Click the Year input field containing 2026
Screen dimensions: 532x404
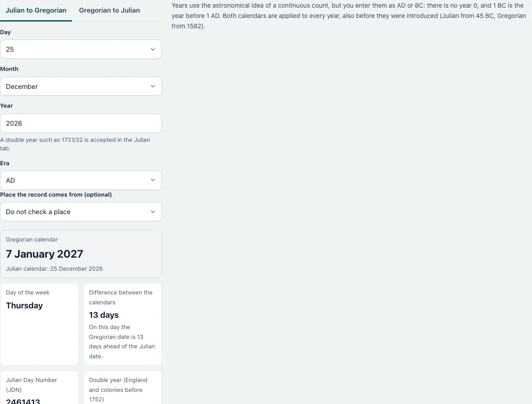click(81, 123)
